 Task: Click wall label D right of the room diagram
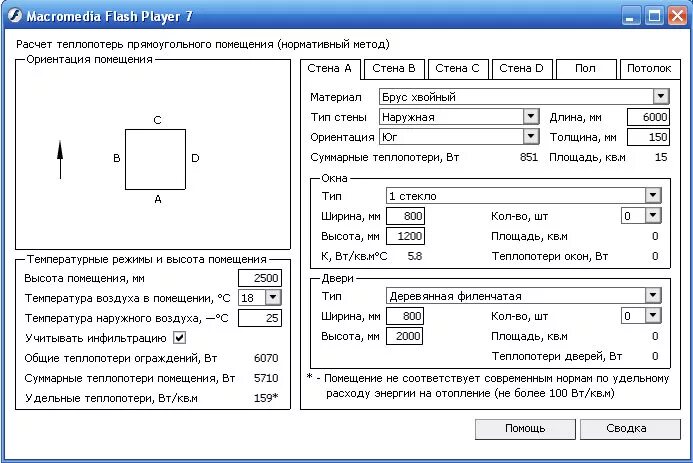tap(195, 158)
